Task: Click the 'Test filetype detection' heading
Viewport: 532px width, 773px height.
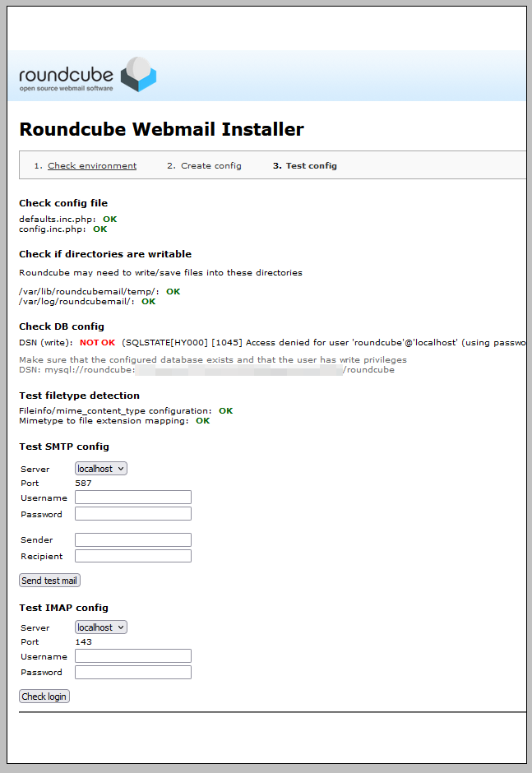Action: click(80, 396)
